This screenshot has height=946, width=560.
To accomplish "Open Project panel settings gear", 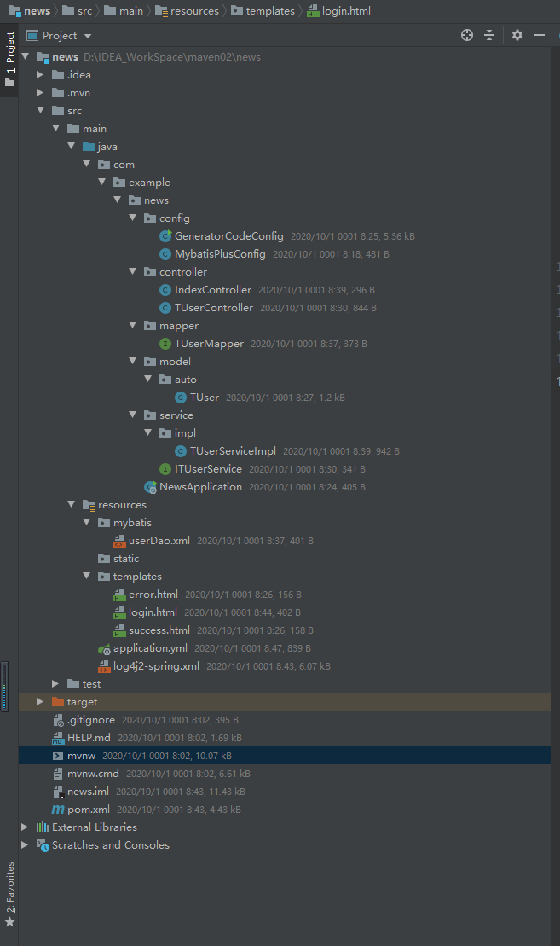I will coord(517,35).
